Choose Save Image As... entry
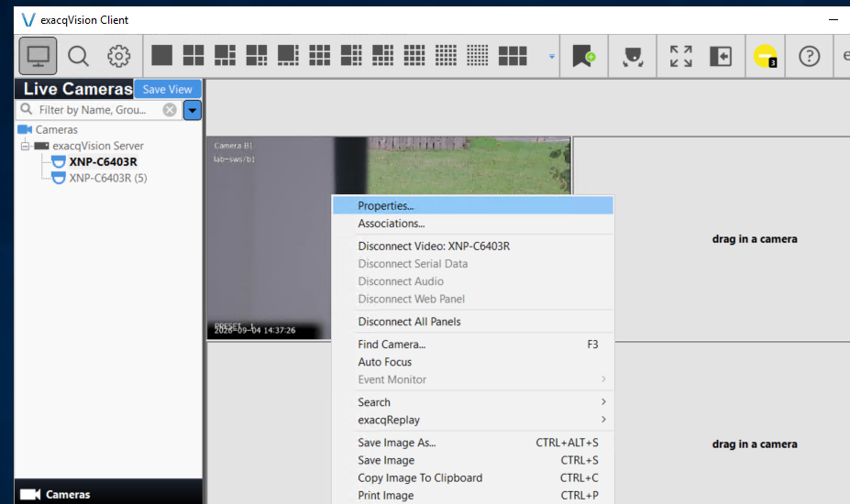850x504 pixels. [473, 443]
